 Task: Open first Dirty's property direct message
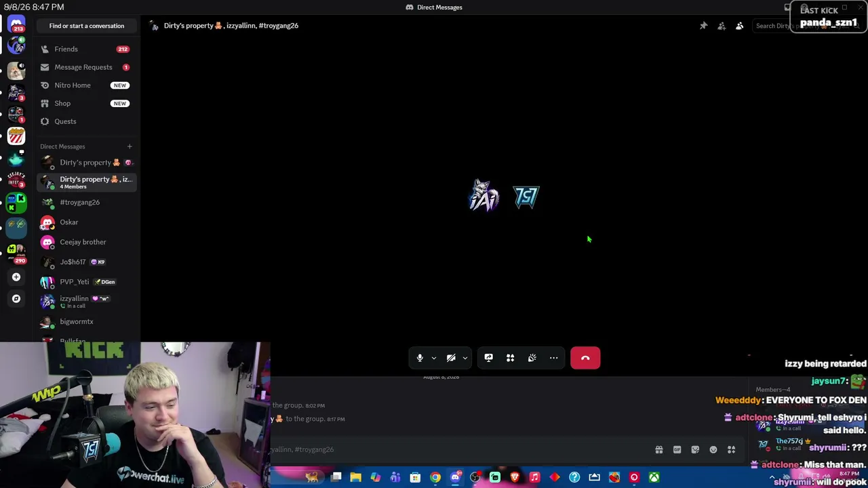pos(87,163)
